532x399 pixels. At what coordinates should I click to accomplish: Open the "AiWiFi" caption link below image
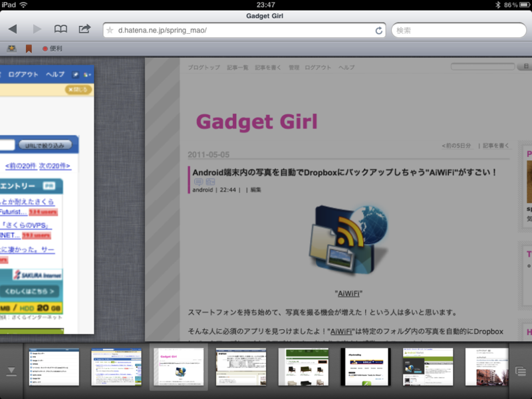tap(348, 293)
